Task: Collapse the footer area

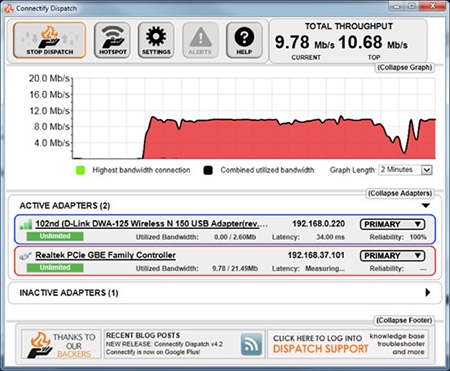Action: [404, 320]
